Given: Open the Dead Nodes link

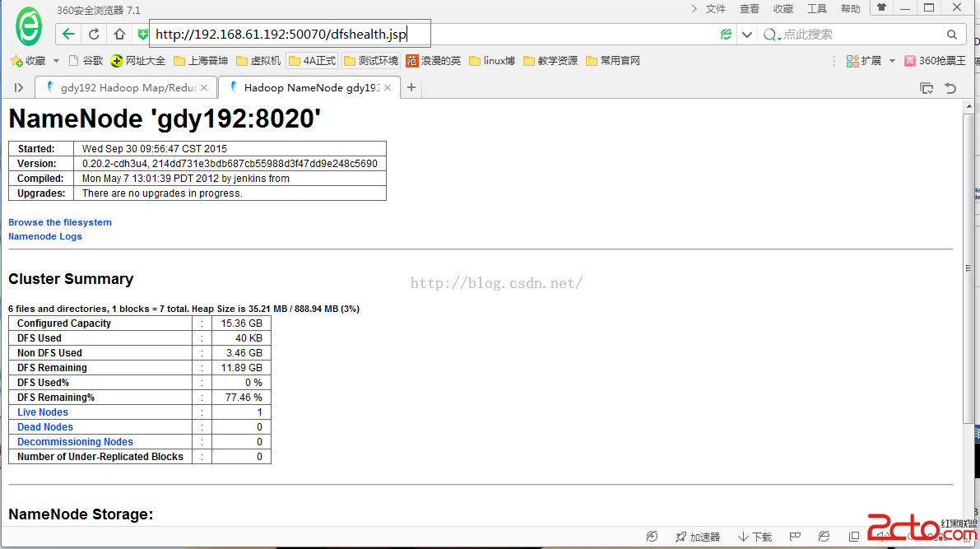Looking at the screenshot, I should (x=45, y=427).
